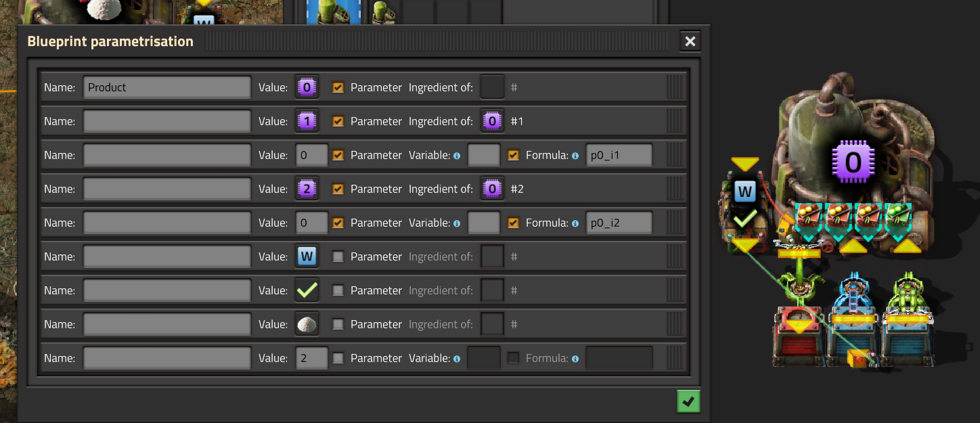The height and width of the screenshot is (423, 980).
Task: Open Variable selector slot beside p0_i1 formula
Action: click(484, 155)
